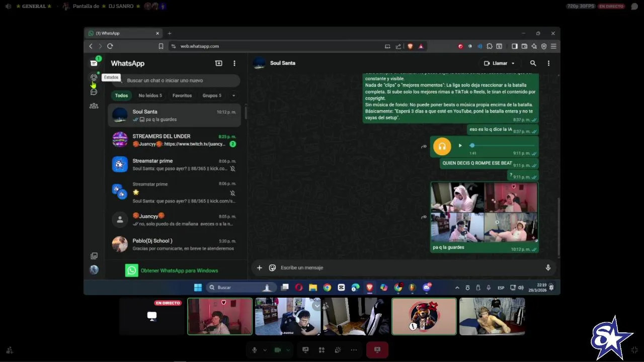Select the red-lit streamer webcam tile
Screen dimensions: 644x362
pyautogui.click(x=220, y=317)
